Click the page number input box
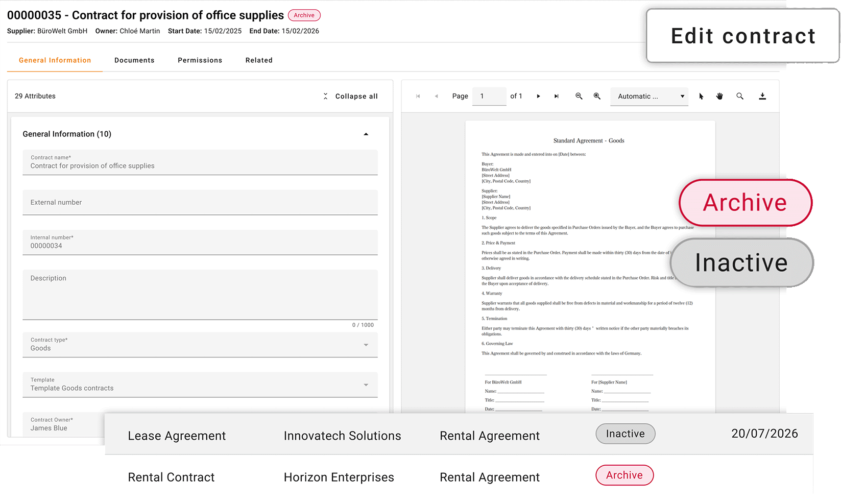This screenshot has width=841, height=504. coord(489,96)
